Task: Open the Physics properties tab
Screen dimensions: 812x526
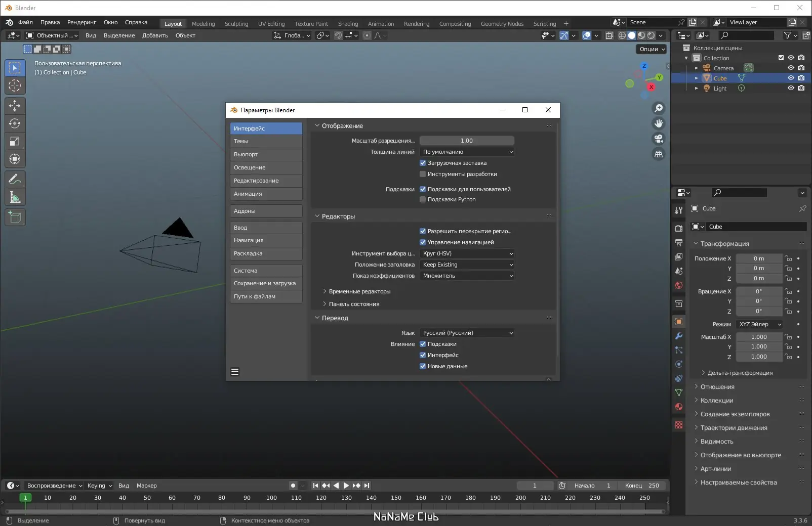Action: (679, 364)
